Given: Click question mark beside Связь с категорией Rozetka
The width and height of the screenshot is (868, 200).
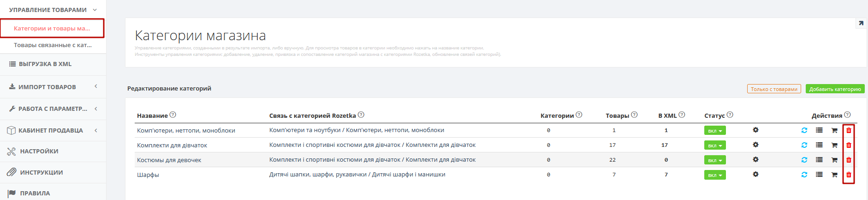Looking at the screenshot, I should click(x=361, y=115).
